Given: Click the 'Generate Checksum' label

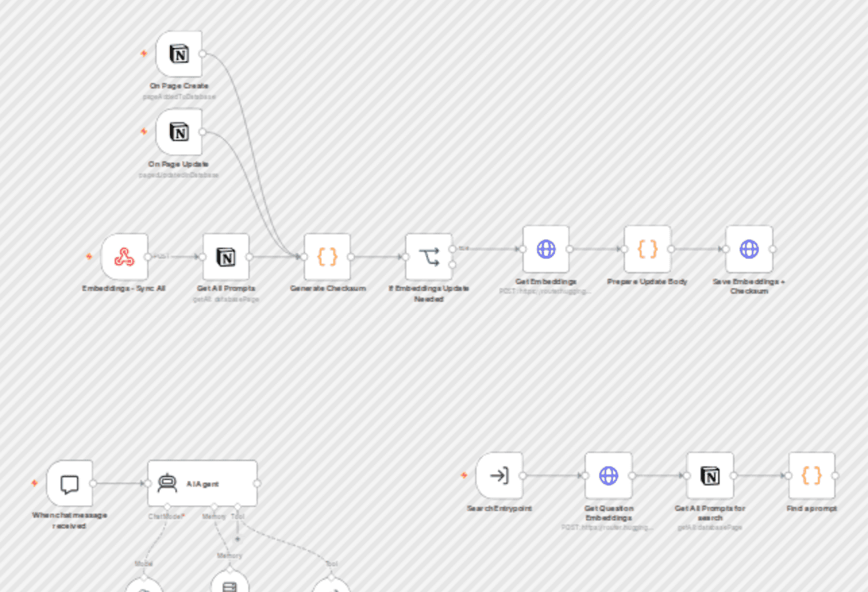Looking at the screenshot, I should click(x=328, y=288).
